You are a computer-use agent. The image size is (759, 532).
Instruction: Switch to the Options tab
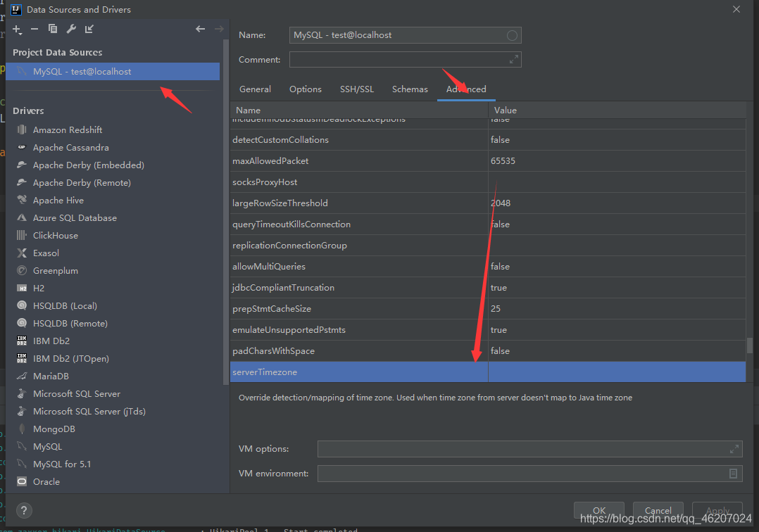[x=306, y=89]
